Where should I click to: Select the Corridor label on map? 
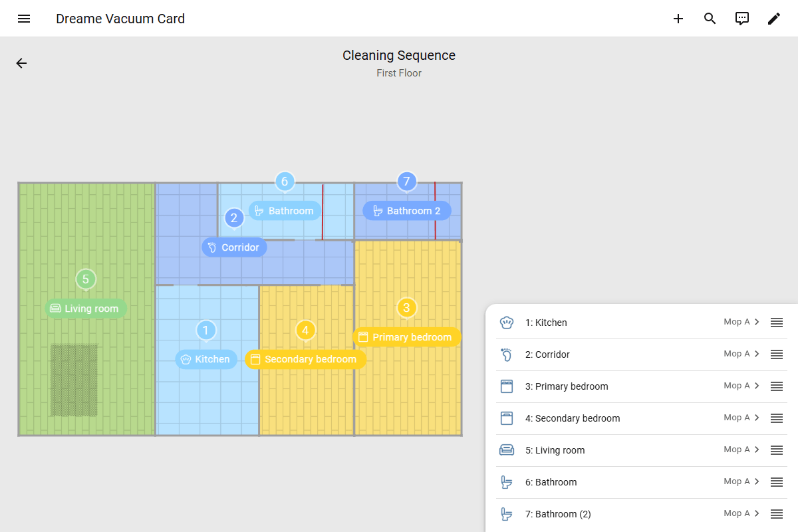coord(234,247)
